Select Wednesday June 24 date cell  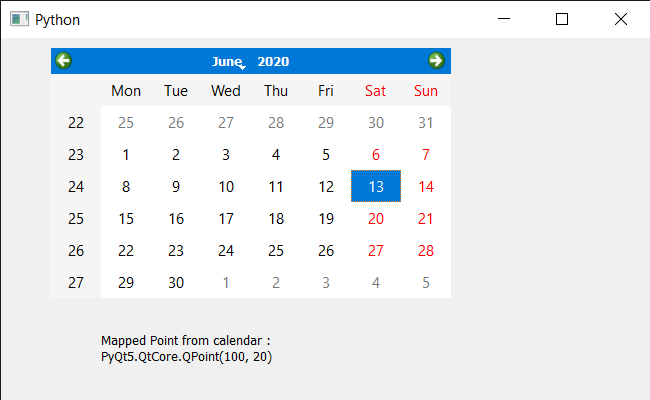point(226,250)
